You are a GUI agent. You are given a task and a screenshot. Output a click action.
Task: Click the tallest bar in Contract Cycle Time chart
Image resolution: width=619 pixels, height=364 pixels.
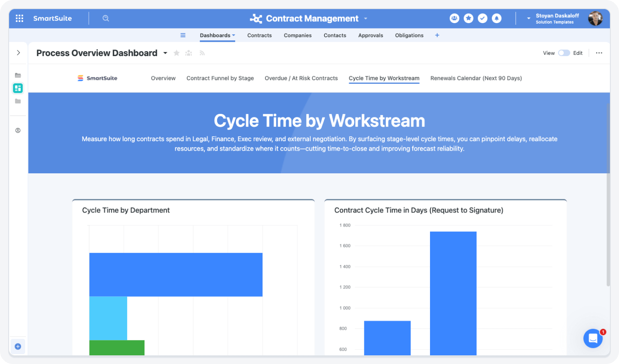click(x=453, y=293)
